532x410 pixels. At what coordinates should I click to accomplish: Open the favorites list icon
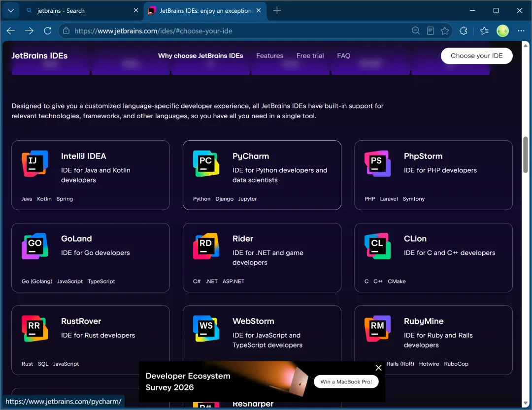[x=484, y=31]
